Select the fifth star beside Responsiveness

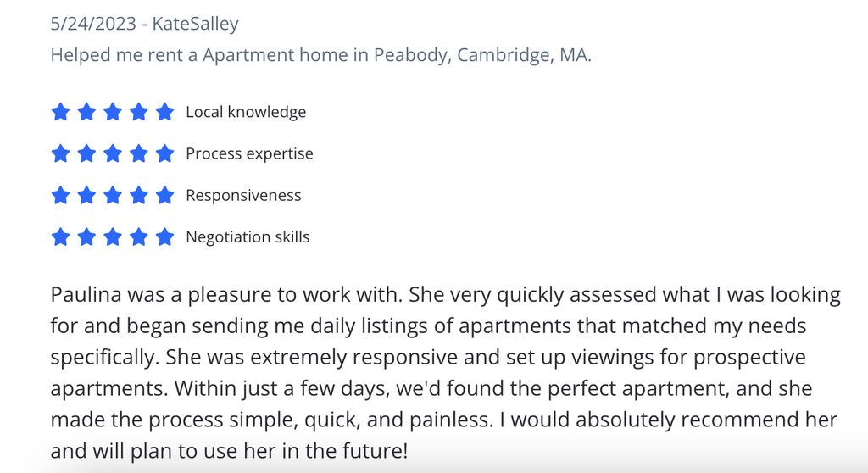[164, 195]
